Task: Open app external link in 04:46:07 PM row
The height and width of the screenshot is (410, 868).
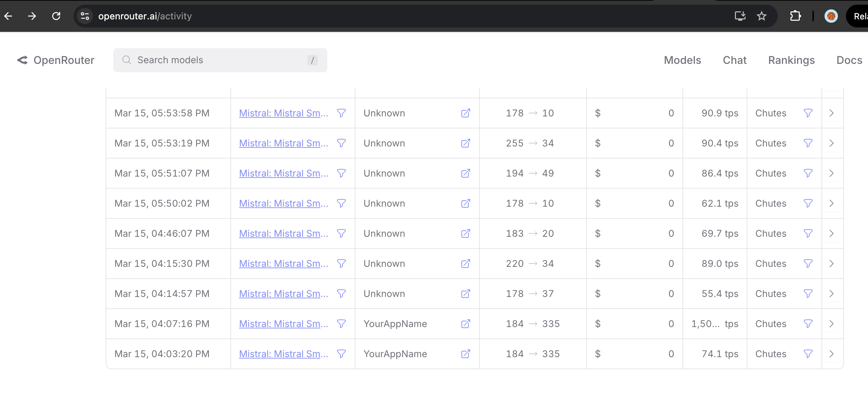Action: tap(465, 234)
